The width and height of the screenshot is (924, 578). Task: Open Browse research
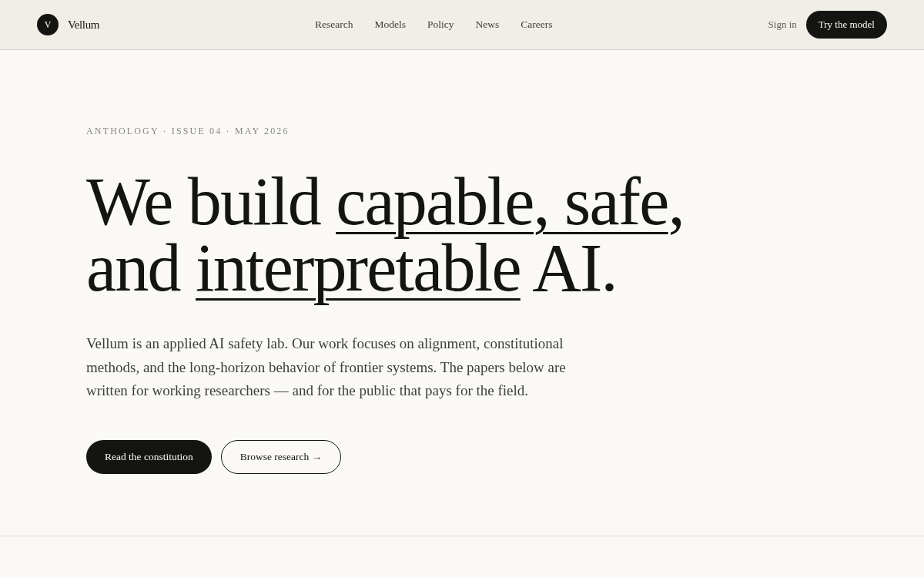(x=281, y=457)
